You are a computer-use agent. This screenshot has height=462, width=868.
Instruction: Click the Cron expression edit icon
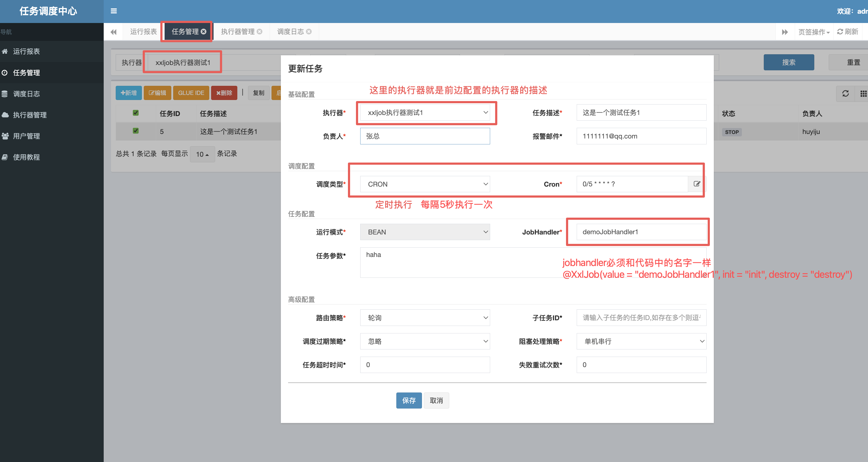(696, 184)
